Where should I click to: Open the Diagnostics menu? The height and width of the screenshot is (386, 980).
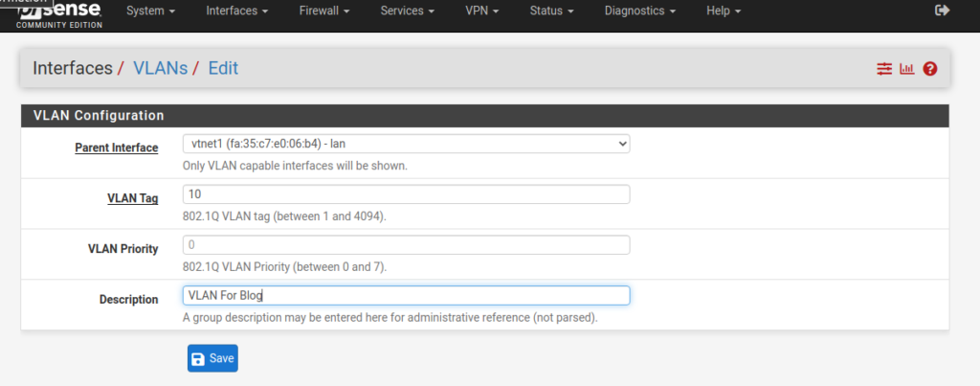pos(640,11)
